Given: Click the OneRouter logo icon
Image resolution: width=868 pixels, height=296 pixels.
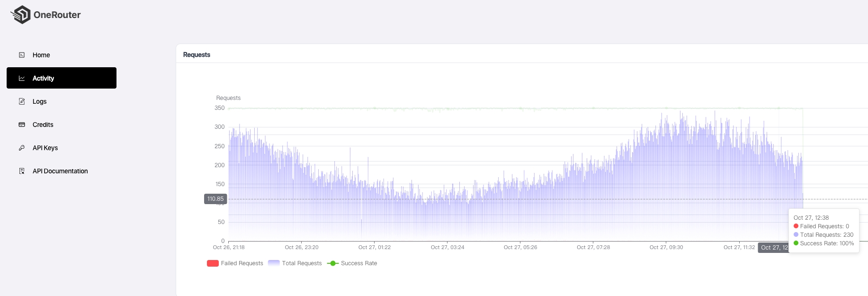Looking at the screenshot, I should tap(21, 15).
